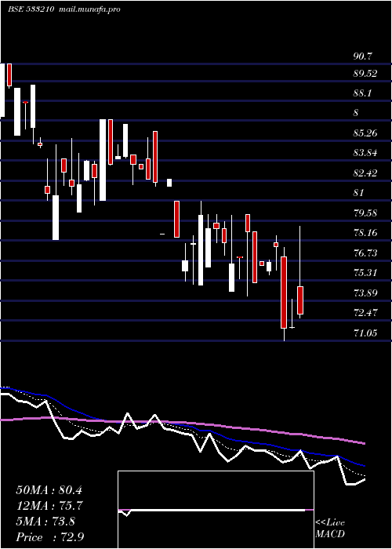The width and height of the screenshot is (392, 549).
Task: Select the 78.16 price axis label
Action: point(365,233)
